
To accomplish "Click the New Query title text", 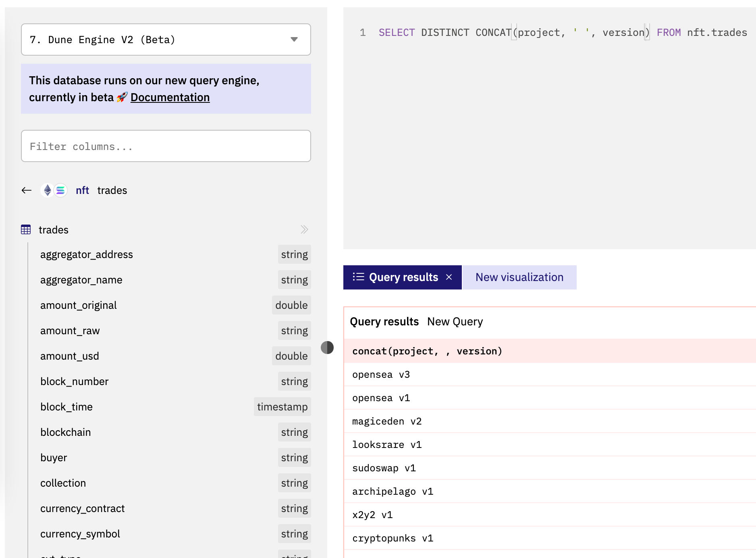I will point(455,322).
